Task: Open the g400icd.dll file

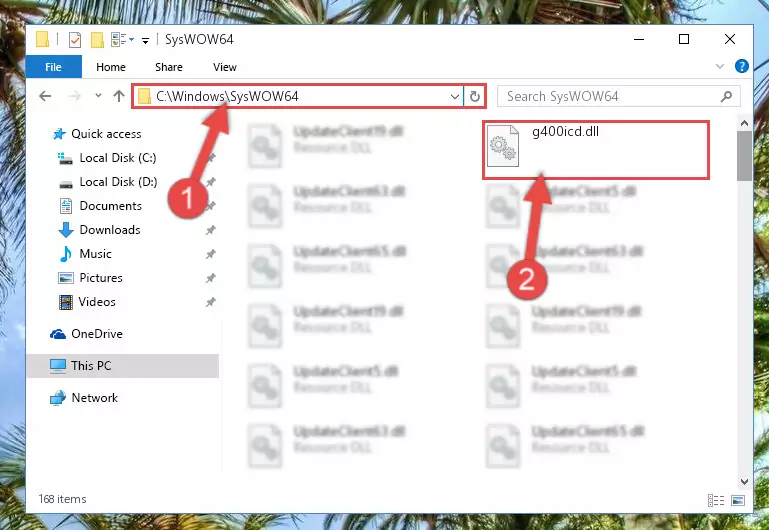Action: click(595, 150)
